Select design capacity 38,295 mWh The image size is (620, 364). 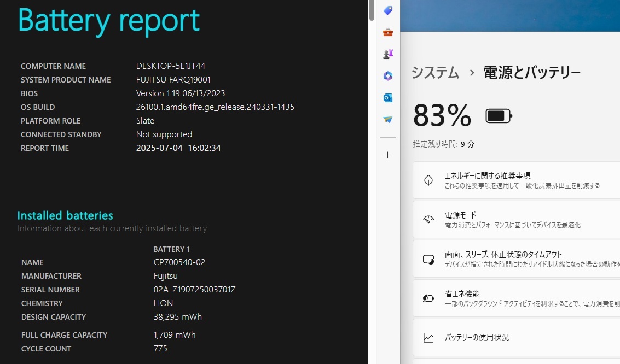(177, 317)
